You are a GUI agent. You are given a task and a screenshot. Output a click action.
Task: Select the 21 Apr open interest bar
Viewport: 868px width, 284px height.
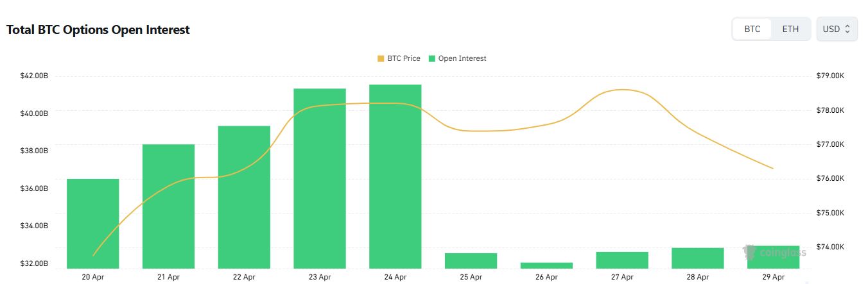pyautogui.click(x=168, y=206)
